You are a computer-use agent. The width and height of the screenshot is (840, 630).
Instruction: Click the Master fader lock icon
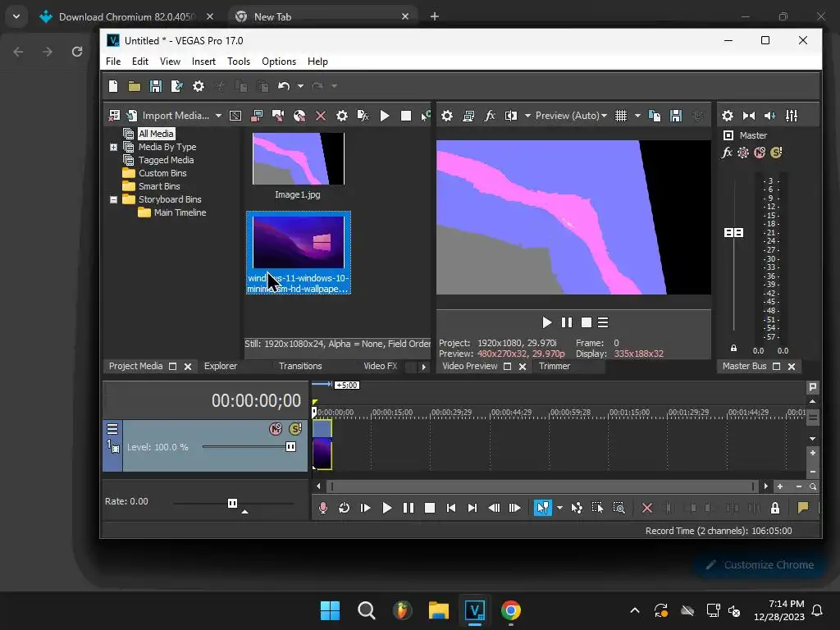tap(734, 348)
